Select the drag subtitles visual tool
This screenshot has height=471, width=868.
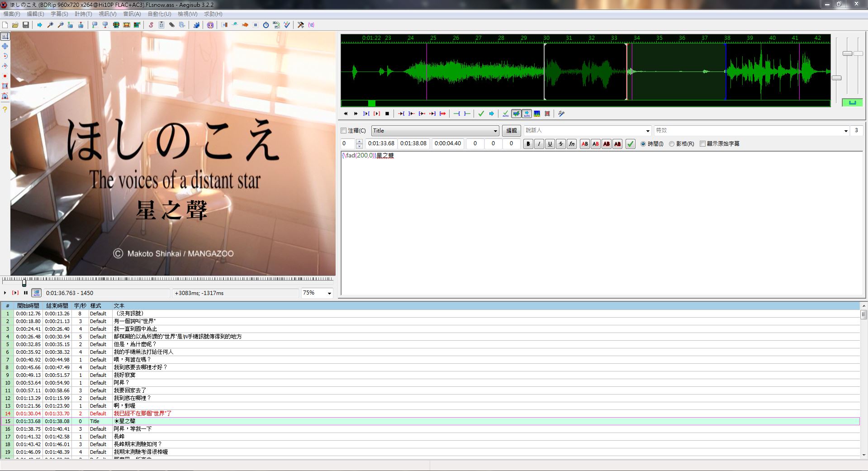pos(5,46)
